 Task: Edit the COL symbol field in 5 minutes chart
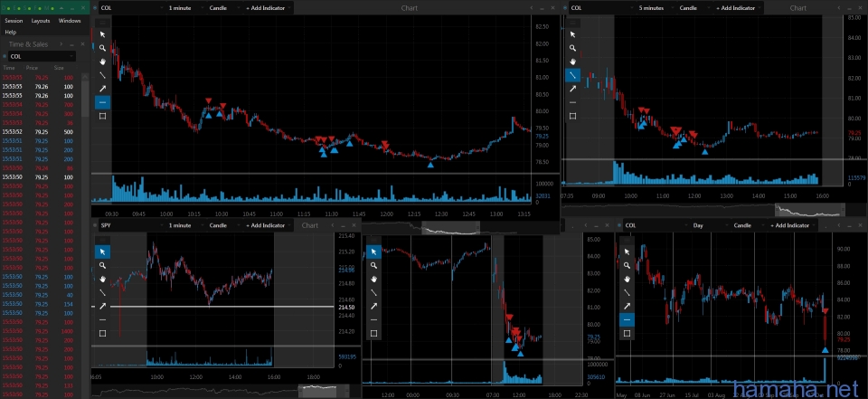(600, 8)
